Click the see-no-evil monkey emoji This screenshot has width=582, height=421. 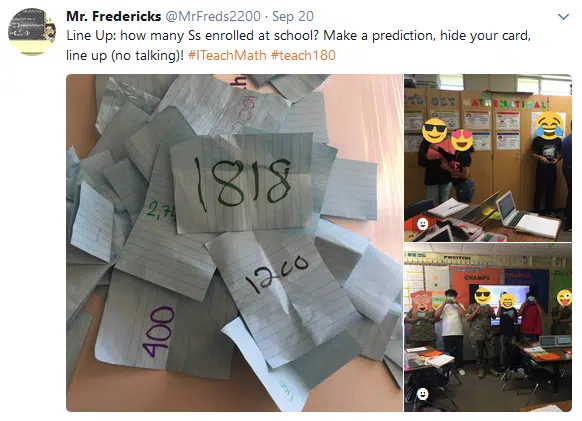(x=421, y=301)
